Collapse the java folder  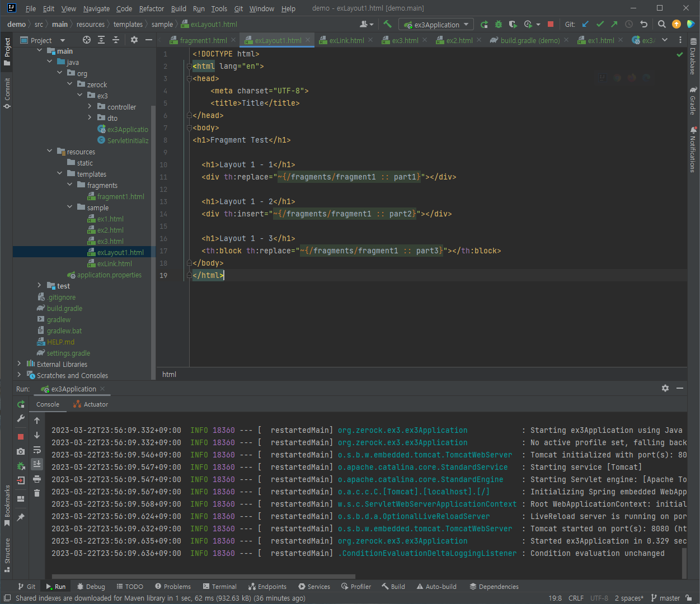(x=50, y=62)
